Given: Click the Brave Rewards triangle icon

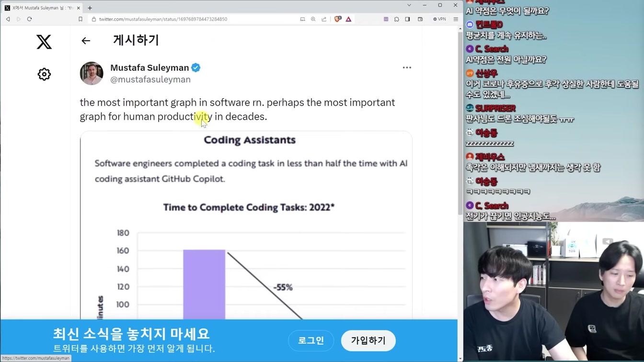Looking at the screenshot, I should tap(348, 19).
